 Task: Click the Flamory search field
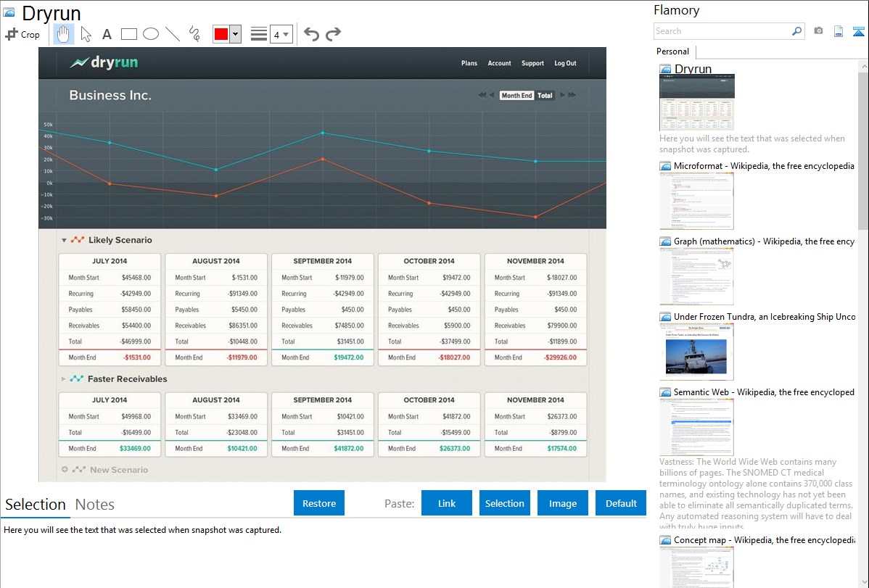(722, 31)
